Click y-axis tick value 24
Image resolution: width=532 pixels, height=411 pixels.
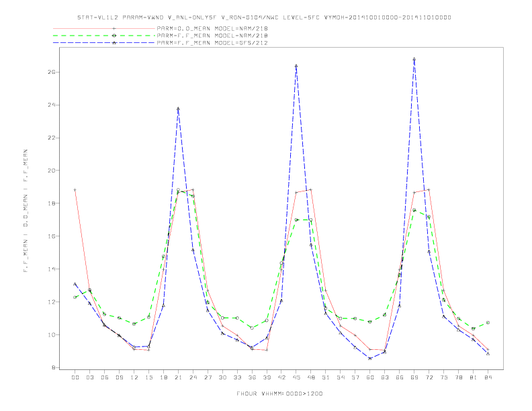52,105
